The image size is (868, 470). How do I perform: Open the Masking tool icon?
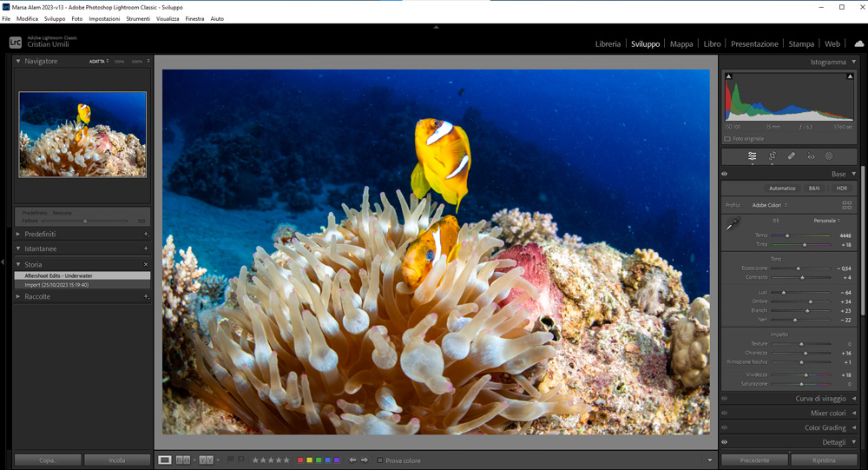click(829, 156)
